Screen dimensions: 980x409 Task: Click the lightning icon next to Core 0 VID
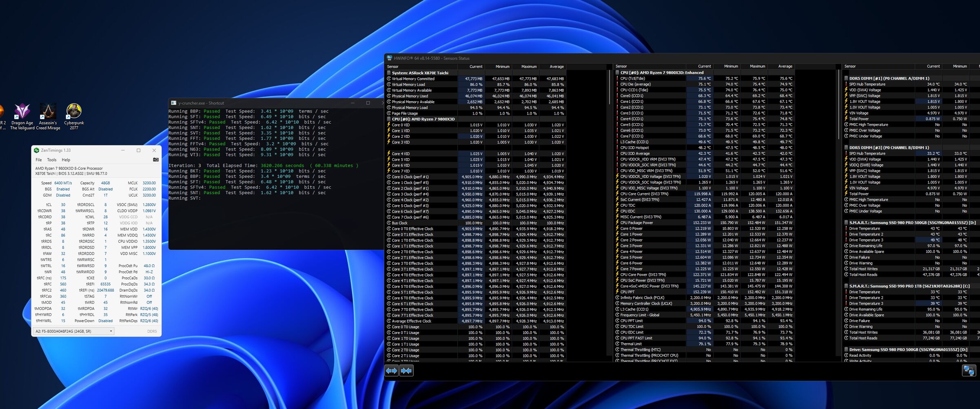point(389,125)
